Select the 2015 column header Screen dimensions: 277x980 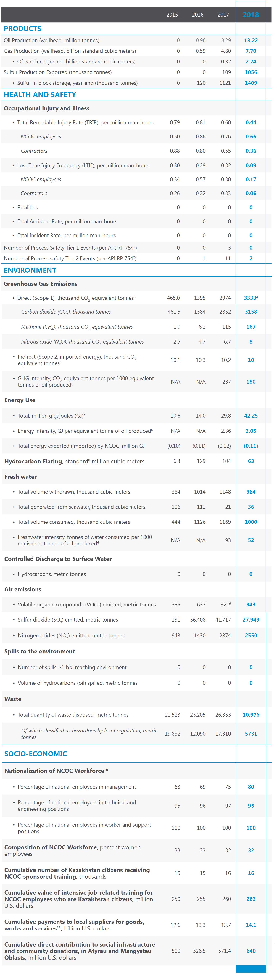172,15
